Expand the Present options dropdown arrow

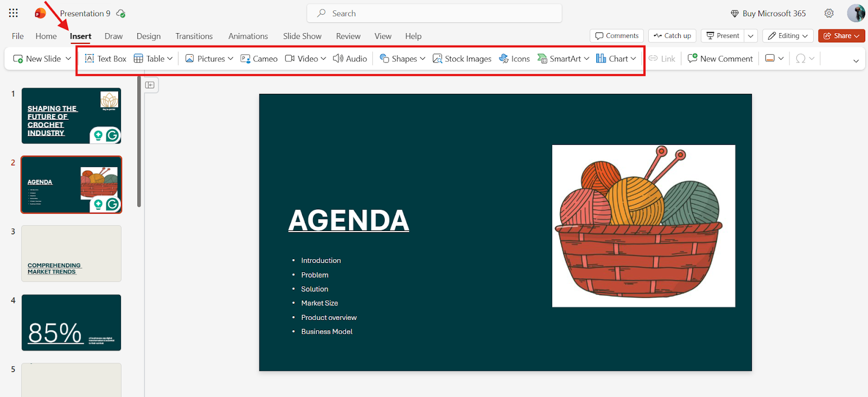[x=751, y=36]
